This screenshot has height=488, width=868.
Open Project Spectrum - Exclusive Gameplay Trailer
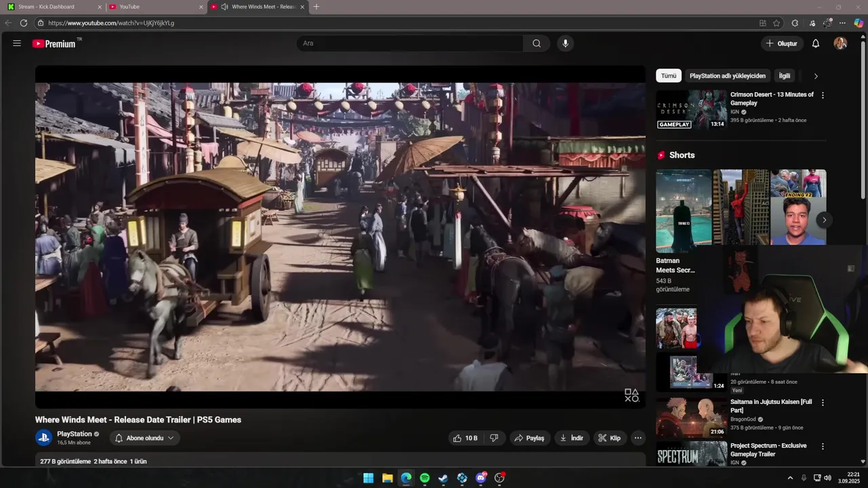(x=768, y=450)
